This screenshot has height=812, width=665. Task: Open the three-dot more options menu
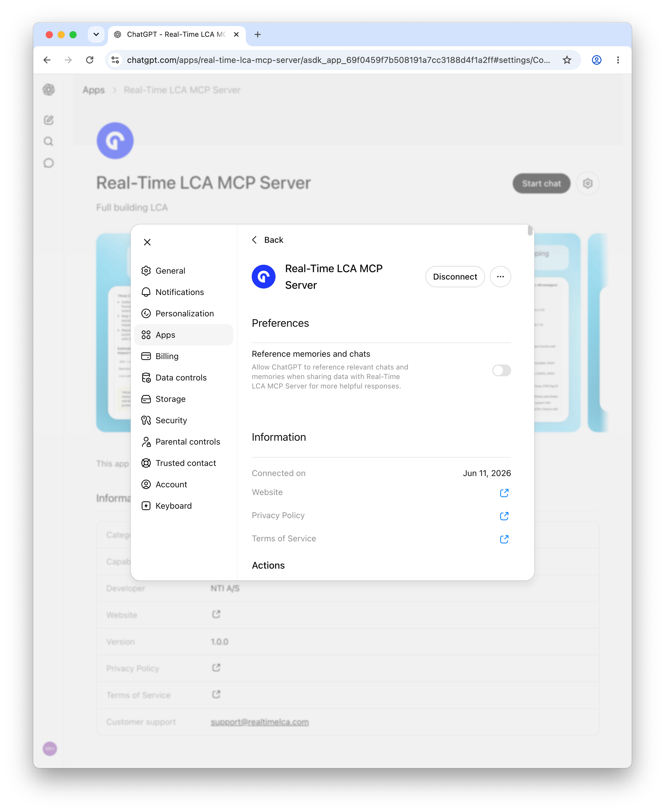(x=500, y=277)
